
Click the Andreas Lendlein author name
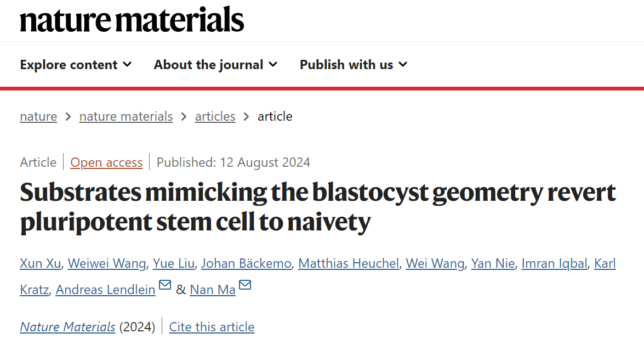[x=106, y=290]
